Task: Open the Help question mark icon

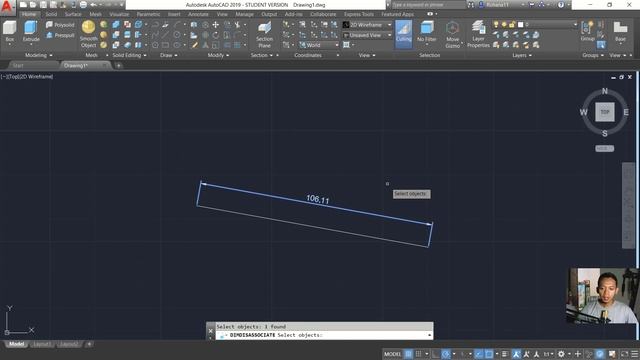Action: click(561, 5)
